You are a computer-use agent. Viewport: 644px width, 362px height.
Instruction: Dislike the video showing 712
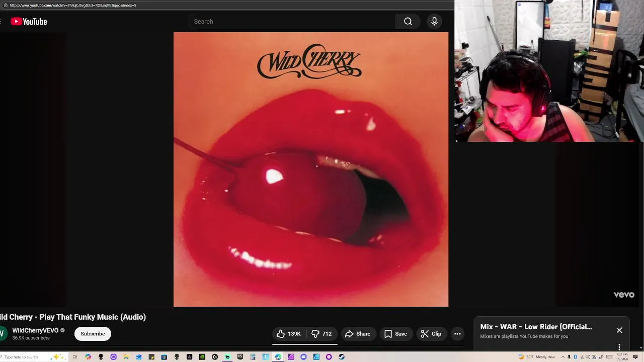click(x=321, y=334)
